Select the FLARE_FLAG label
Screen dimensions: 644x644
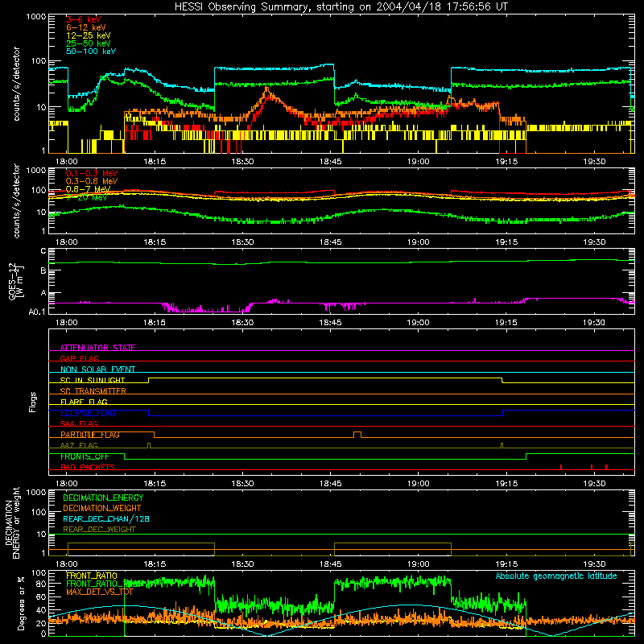click(x=84, y=402)
